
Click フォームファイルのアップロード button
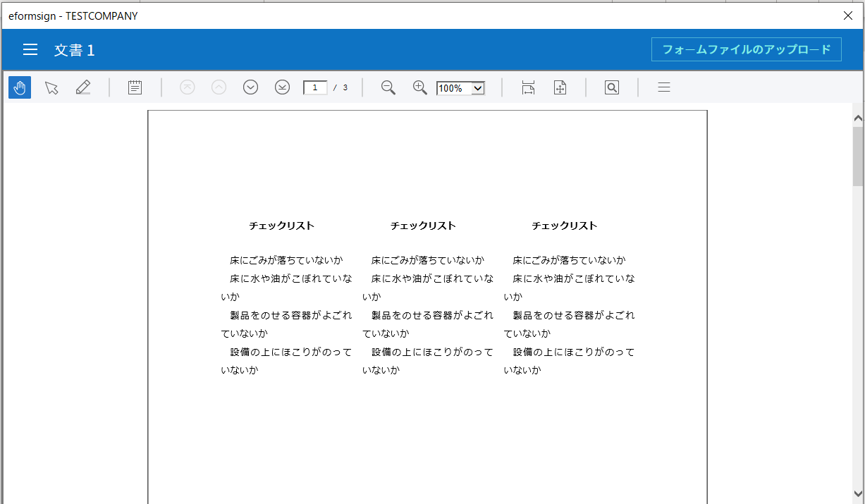[747, 49]
